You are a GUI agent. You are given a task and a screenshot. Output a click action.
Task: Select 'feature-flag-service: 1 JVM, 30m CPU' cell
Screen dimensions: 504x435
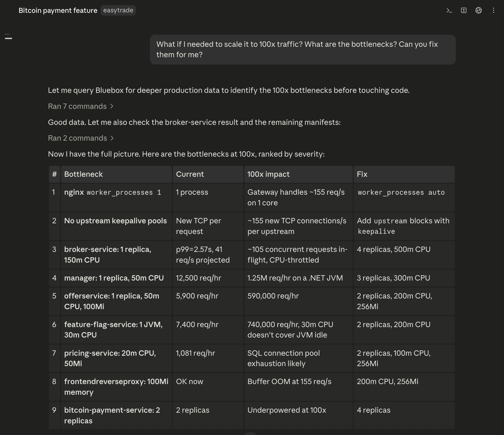pos(116,330)
